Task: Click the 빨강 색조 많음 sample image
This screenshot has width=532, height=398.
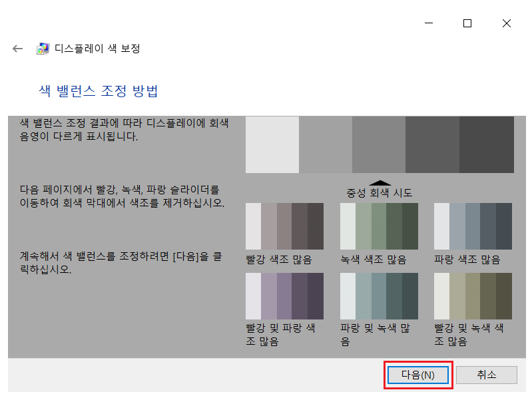Action: 284,226
